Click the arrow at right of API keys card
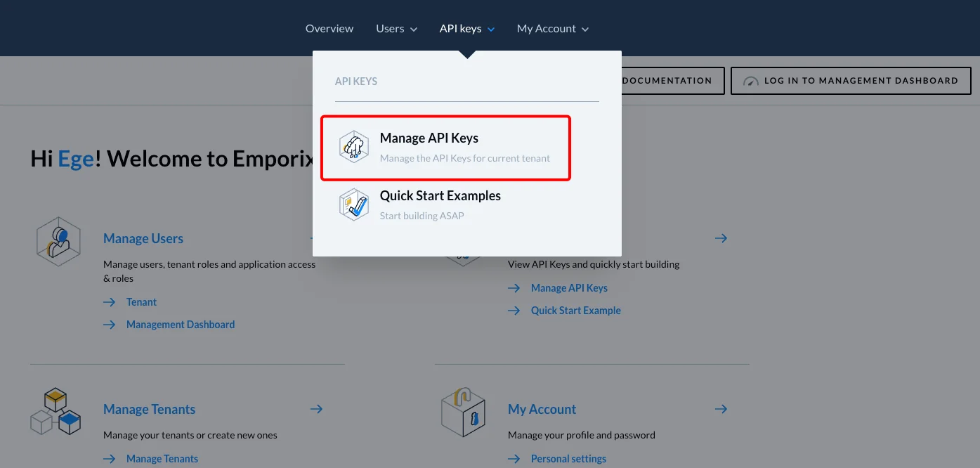Image resolution: width=980 pixels, height=468 pixels. 721,239
